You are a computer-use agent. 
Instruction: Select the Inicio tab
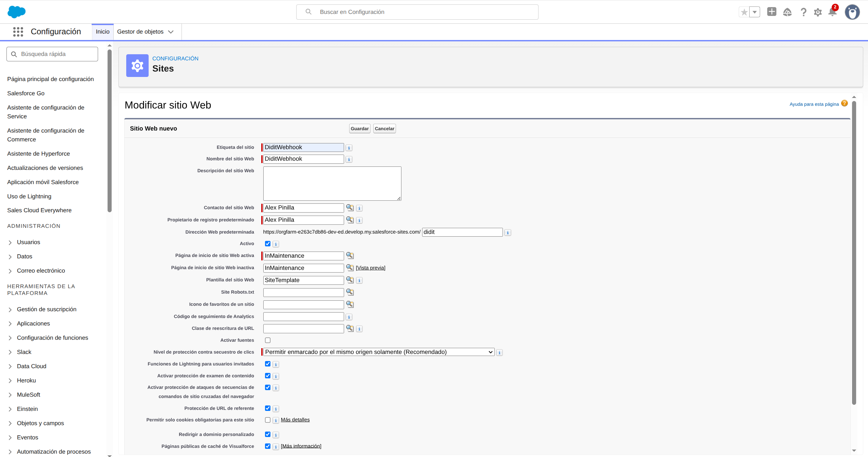click(102, 32)
